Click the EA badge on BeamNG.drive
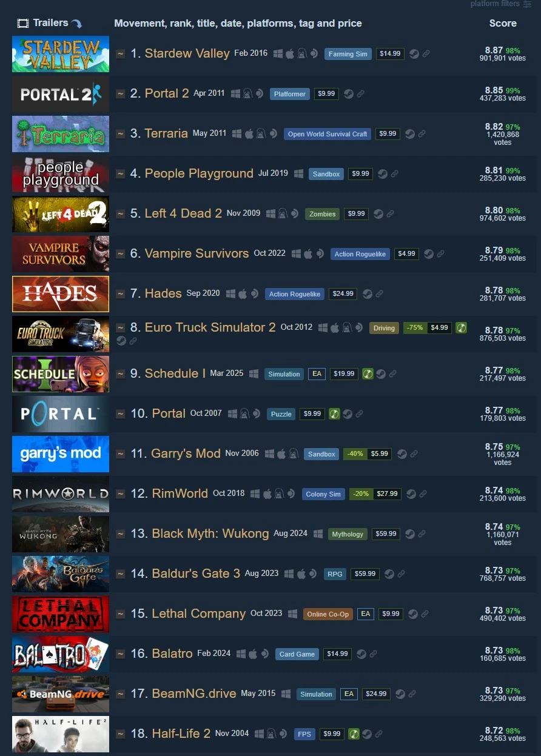The width and height of the screenshot is (541, 756). pyautogui.click(x=349, y=694)
